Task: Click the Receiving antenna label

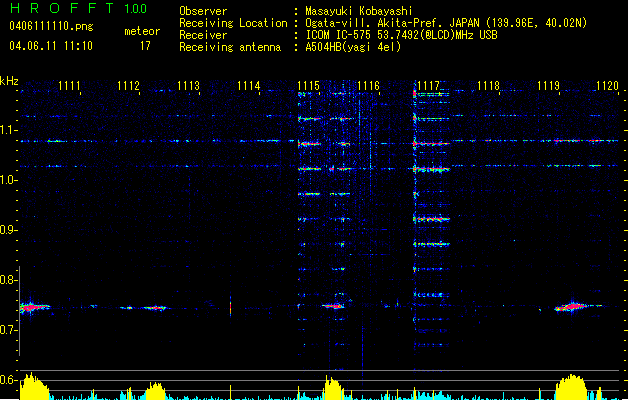Action: [230, 47]
